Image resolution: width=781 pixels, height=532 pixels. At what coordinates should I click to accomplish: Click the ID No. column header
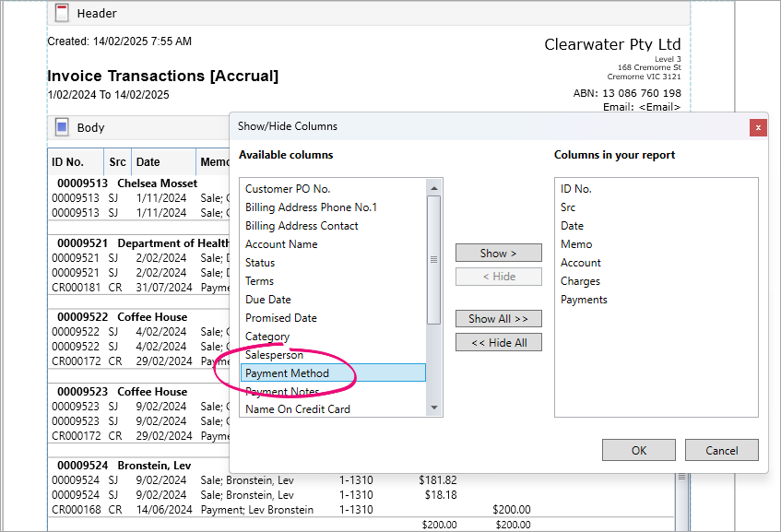pyautogui.click(x=68, y=162)
